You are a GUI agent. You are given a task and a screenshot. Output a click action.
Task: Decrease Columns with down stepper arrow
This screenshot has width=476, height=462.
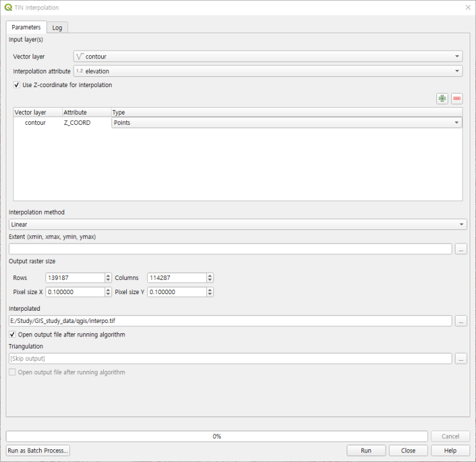click(x=210, y=280)
